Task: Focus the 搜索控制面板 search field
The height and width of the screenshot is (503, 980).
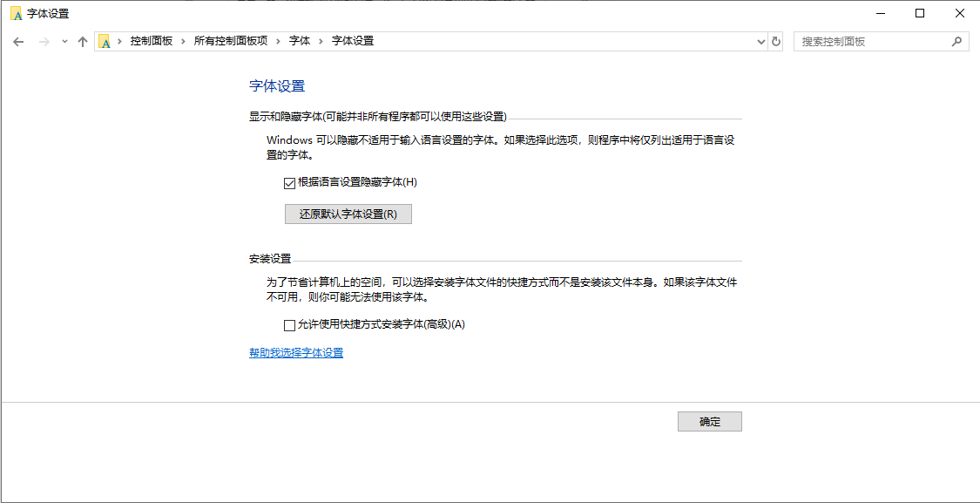Action: 871,41
